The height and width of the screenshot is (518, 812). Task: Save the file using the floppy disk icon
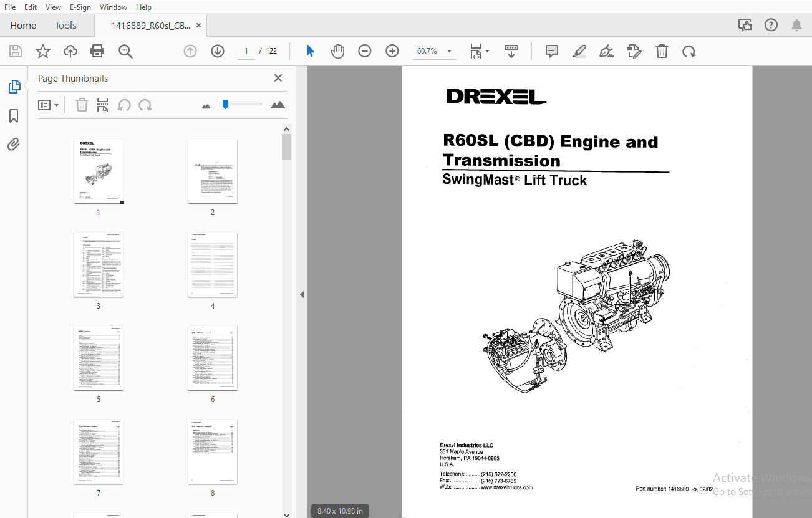[x=16, y=51]
